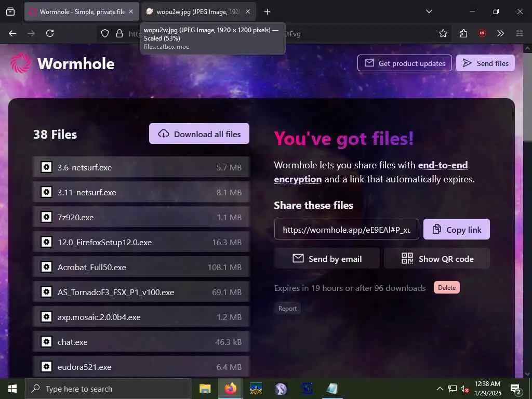Viewport: 532px width, 399px height.
Task: Click the AS_TornadoF3_FSX_P1_v100.exe file icon
Action: 46,292
